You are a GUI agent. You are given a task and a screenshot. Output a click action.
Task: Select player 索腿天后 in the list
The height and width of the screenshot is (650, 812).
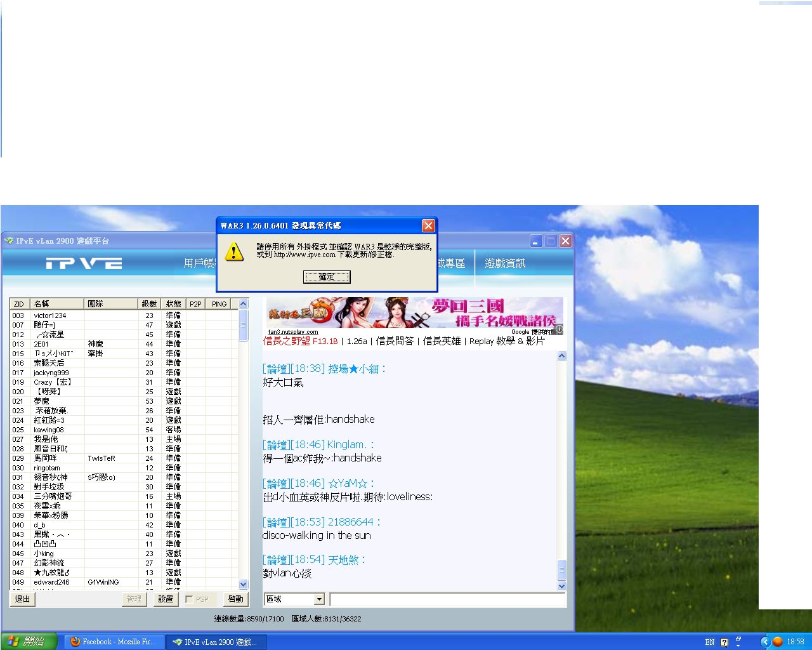[124, 363]
